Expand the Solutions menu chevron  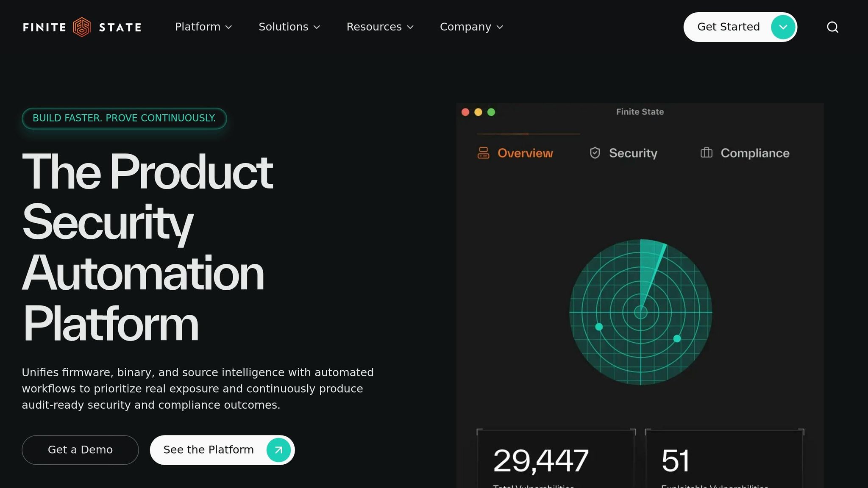tap(317, 27)
